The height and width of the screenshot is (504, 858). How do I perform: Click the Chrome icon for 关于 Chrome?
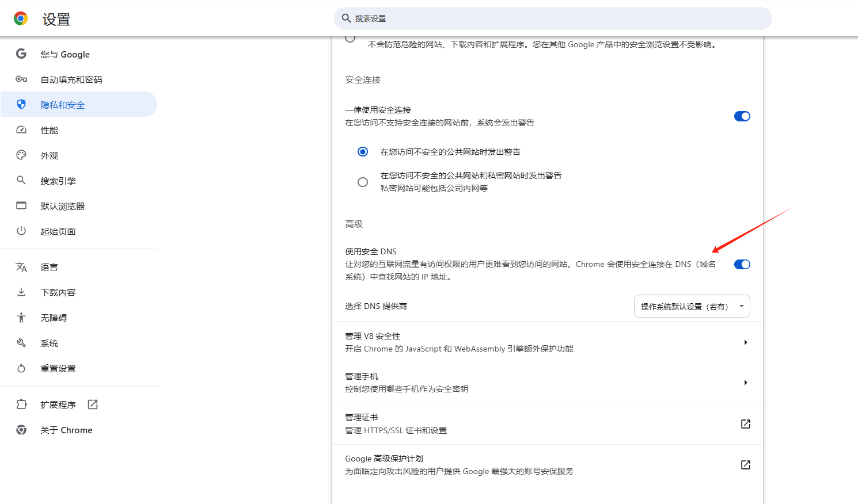coord(21,430)
